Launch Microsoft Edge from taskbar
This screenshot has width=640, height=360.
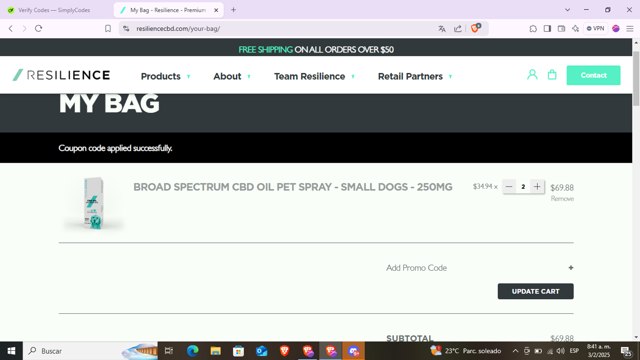192,351
